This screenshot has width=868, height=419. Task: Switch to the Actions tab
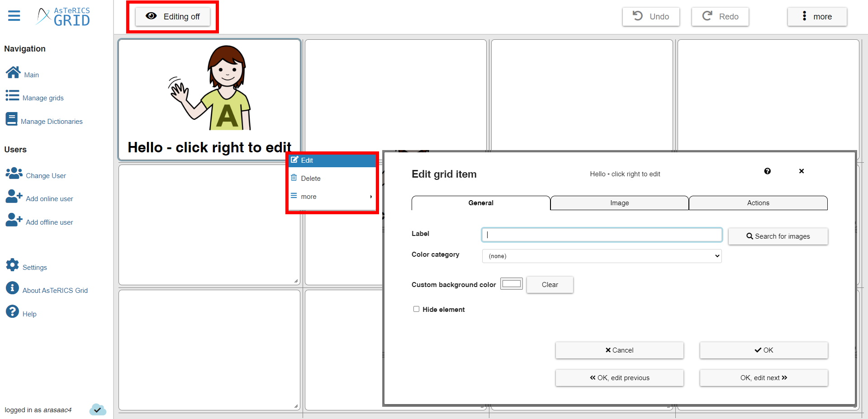[x=758, y=202]
